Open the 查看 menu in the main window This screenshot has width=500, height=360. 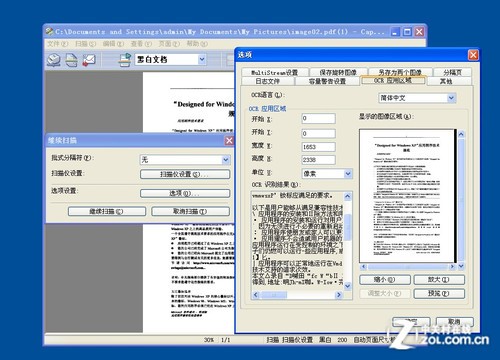click(x=141, y=44)
